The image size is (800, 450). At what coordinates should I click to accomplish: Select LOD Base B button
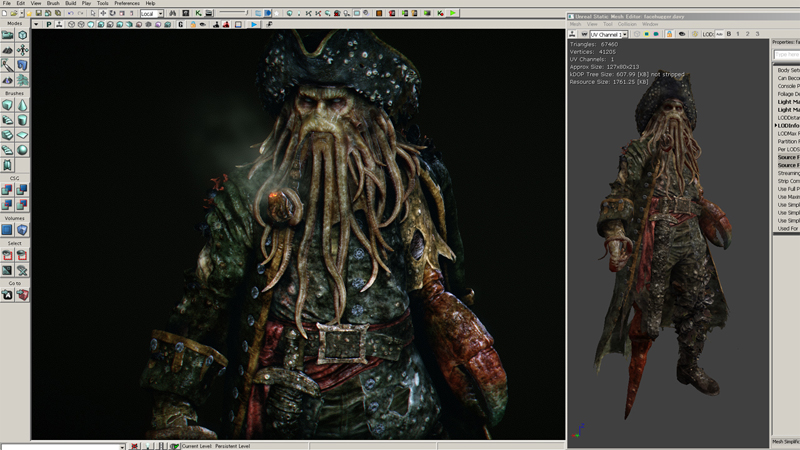(x=729, y=34)
